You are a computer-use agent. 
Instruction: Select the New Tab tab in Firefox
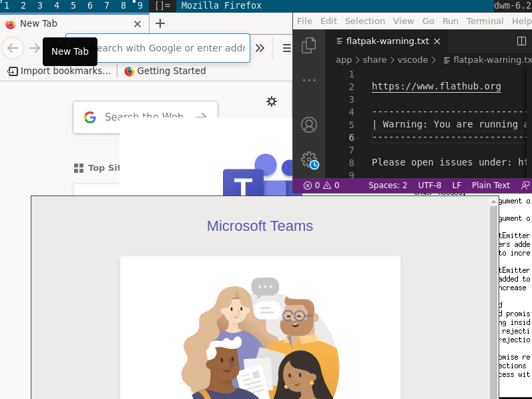[74, 23]
